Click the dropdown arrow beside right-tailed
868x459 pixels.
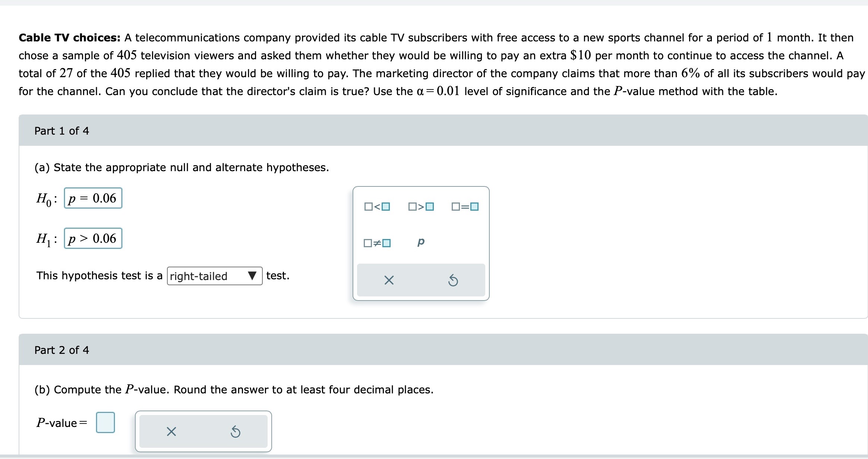[x=252, y=276]
